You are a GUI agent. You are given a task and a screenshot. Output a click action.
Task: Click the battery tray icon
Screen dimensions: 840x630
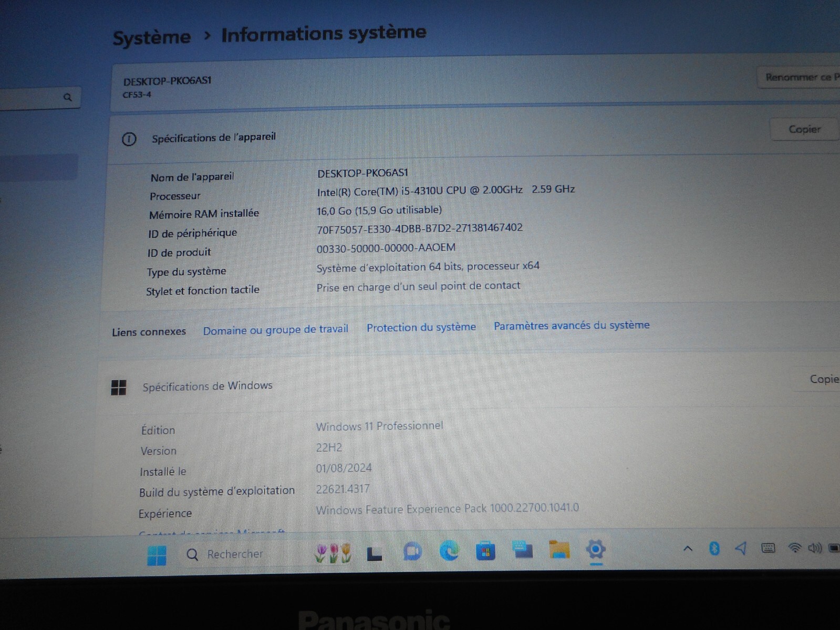tap(834, 548)
